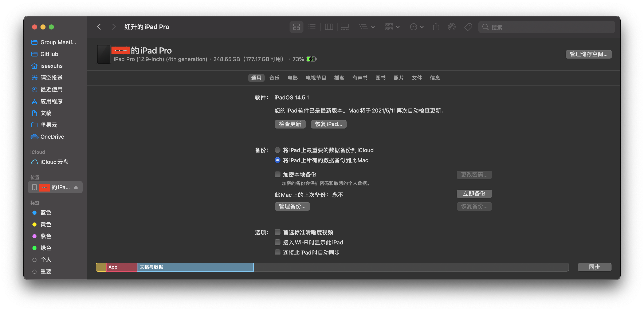Click 管理备份... button

click(x=292, y=206)
